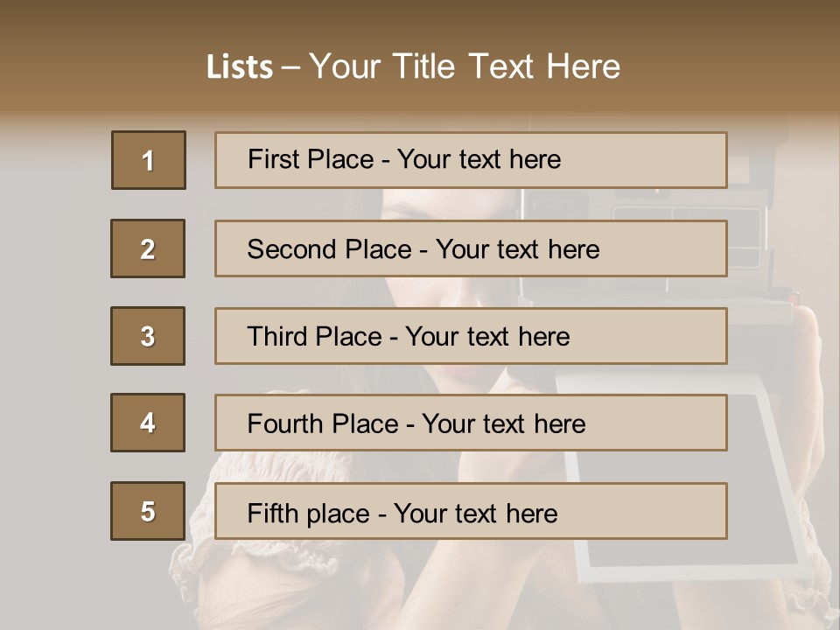Click the number 3 square
This screenshot has height=630, width=840.
pos(148,336)
